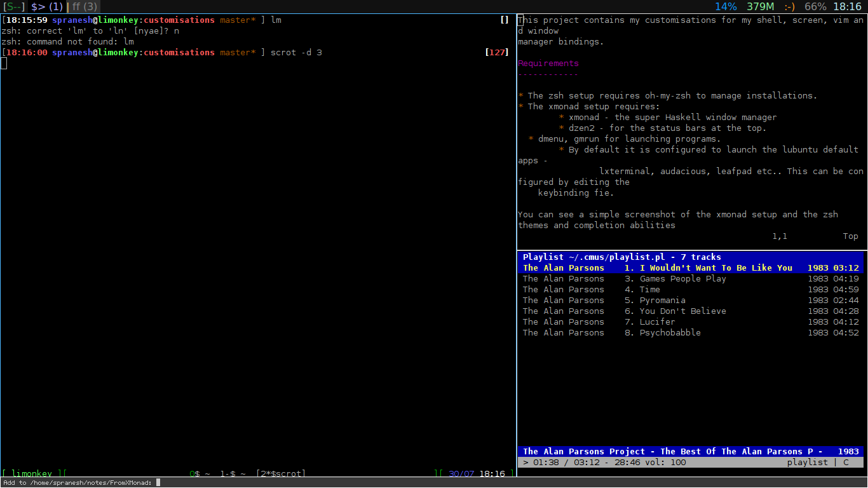This screenshot has height=488, width=868.
Task: Click the '30/07' date in screen status line
Action: [x=461, y=474]
